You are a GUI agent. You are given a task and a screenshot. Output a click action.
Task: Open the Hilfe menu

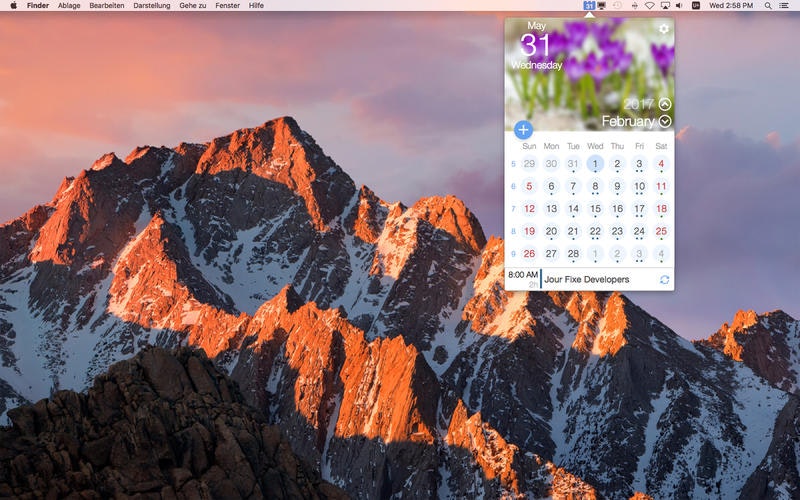tap(256, 6)
